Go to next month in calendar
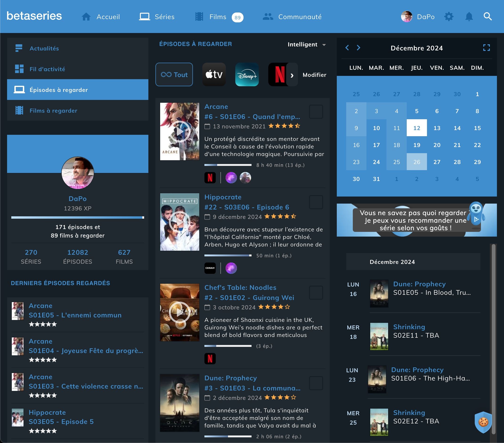 tap(358, 48)
